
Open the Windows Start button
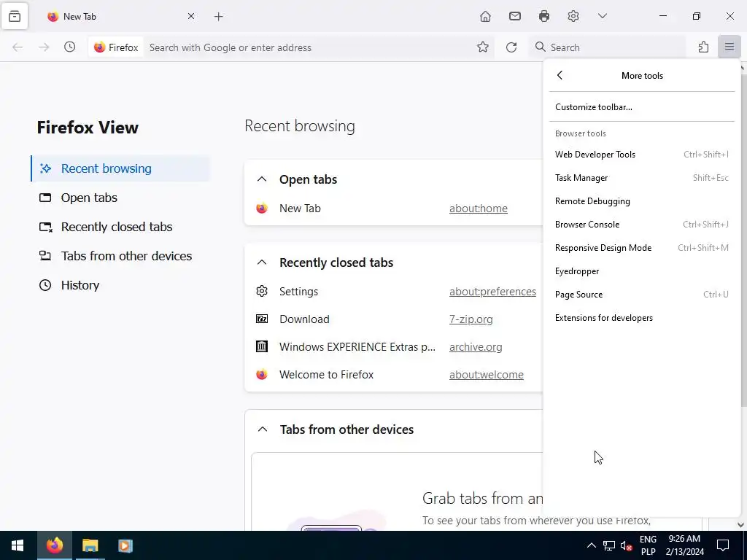point(18,545)
